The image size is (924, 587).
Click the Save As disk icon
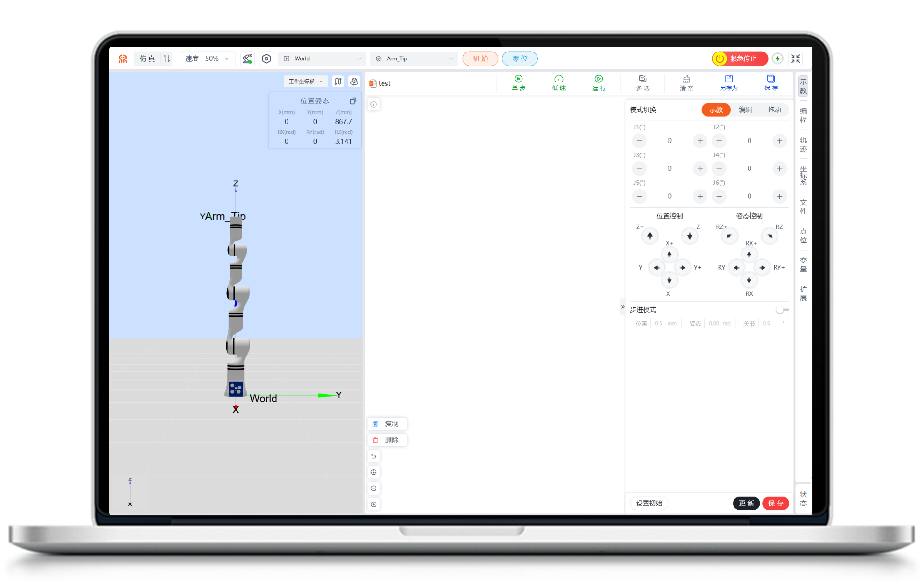[x=729, y=79]
